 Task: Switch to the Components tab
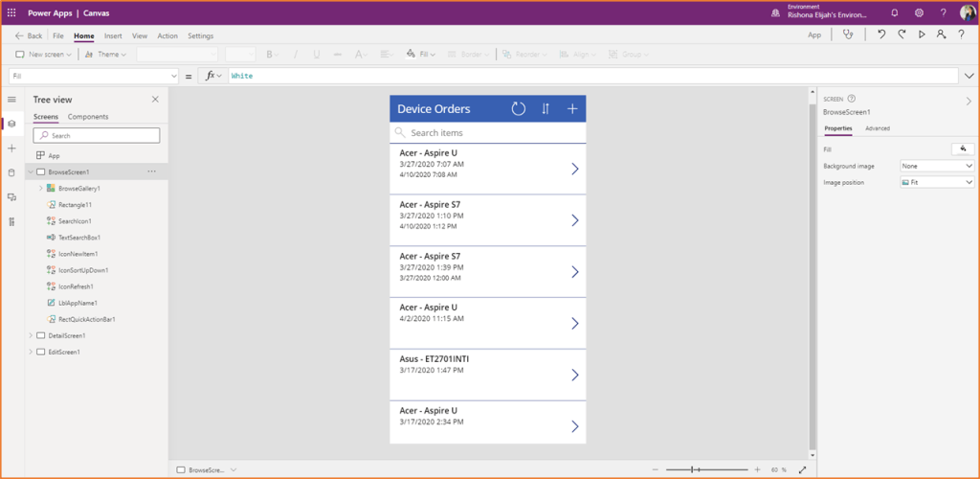(x=88, y=117)
